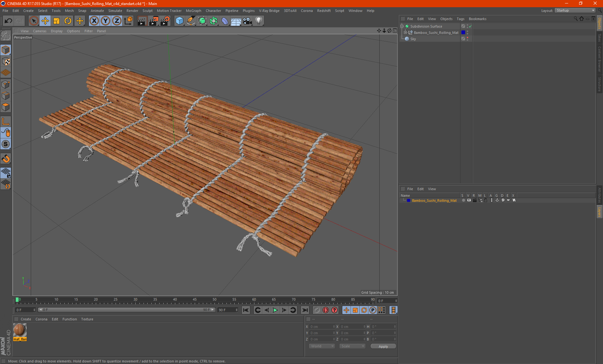Open the Motion Tracker menu
Image resolution: width=603 pixels, height=364 pixels.
pyautogui.click(x=169, y=11)
